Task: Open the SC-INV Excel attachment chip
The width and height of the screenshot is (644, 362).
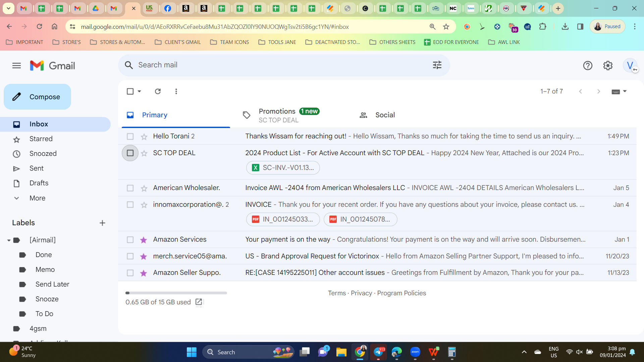Action: [283, 168]
